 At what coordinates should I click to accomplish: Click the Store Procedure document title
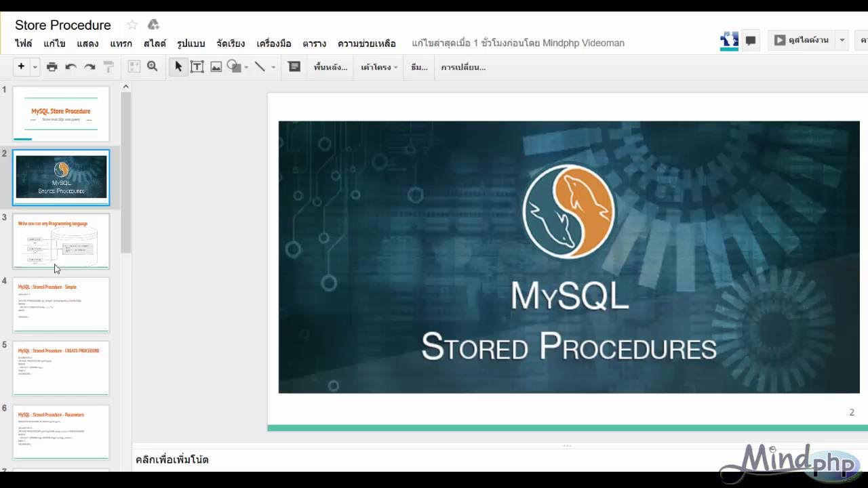63,25
